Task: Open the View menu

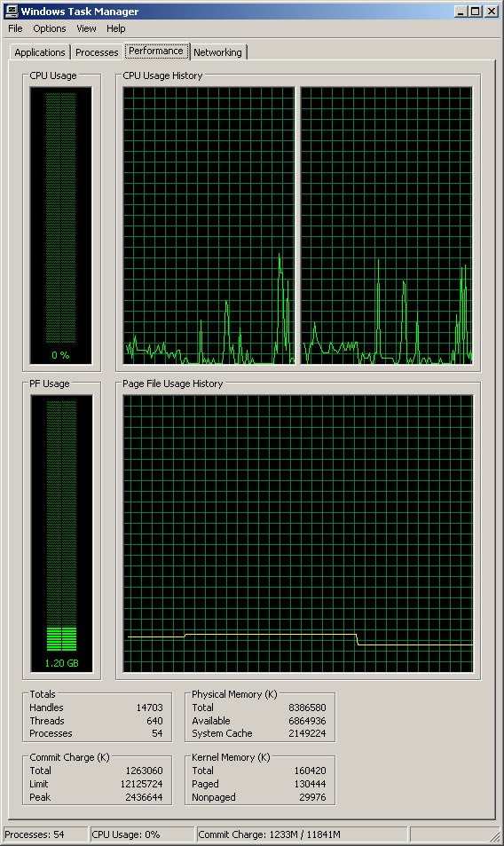Action: click(86, 28)
